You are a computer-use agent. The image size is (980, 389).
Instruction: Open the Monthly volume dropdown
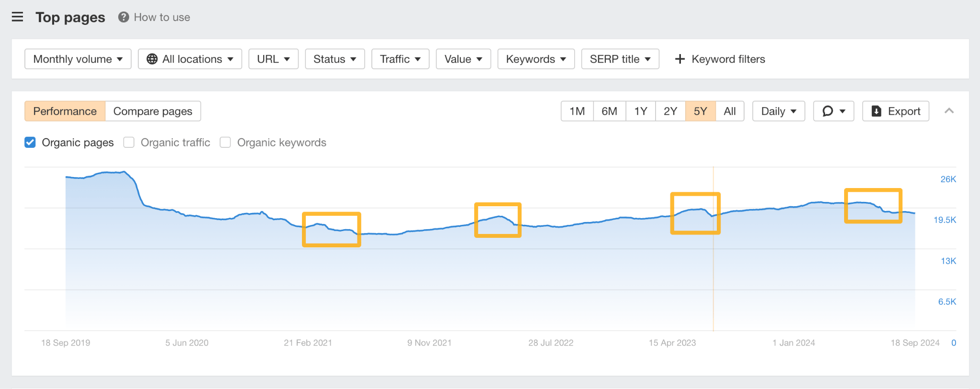click(x=78, y=59)
